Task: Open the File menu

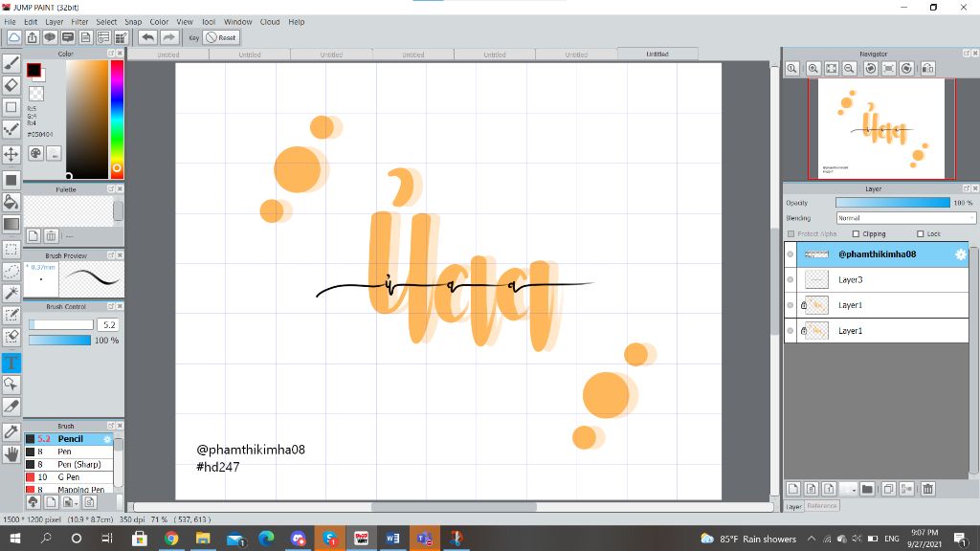Action: coord(10,22)
